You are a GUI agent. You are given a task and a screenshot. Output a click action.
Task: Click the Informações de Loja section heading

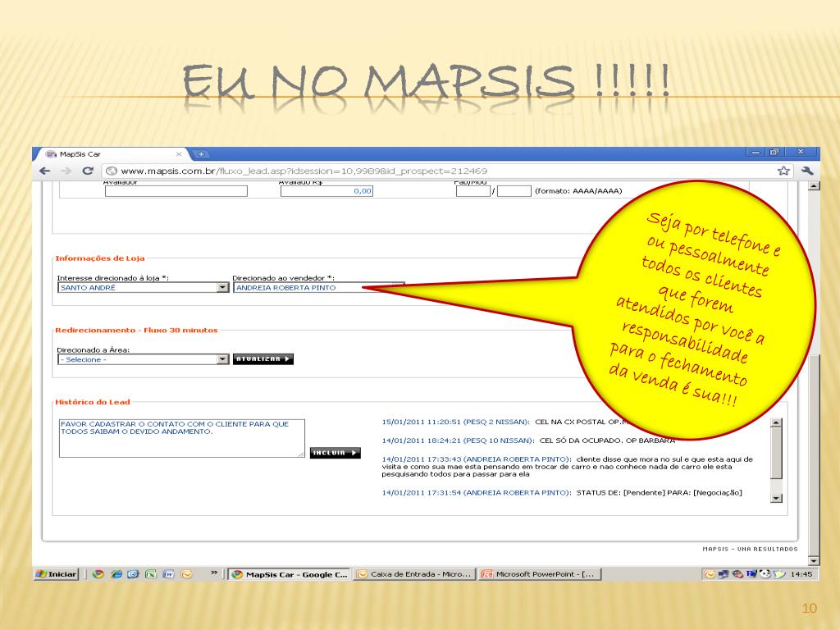pos(99,258)
